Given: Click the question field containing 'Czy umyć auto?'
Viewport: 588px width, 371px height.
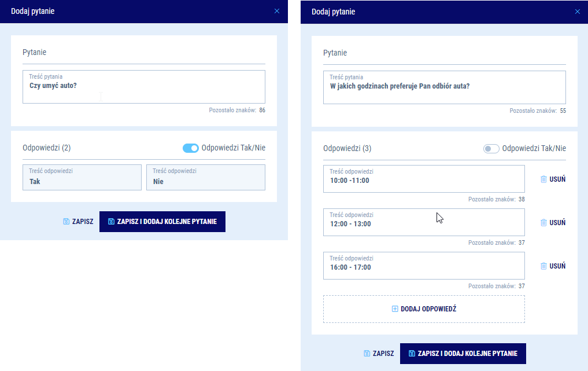Looking at the screenshot, I should 143,87.
